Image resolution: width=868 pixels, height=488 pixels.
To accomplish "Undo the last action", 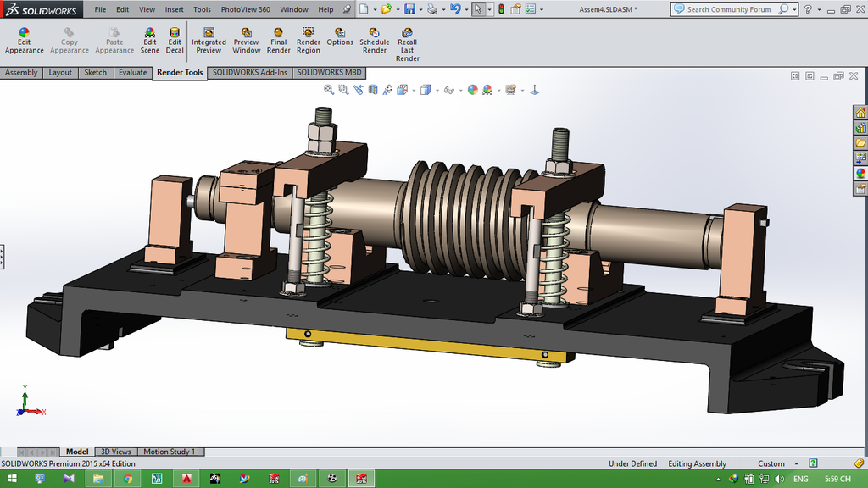I will [455, 8].
